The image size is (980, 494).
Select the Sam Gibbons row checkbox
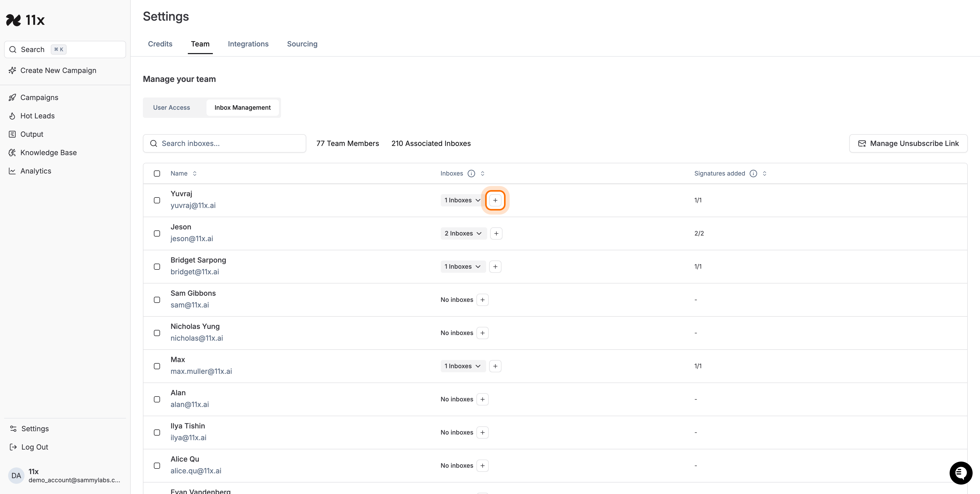pyautogui.click(x=157, y=300)
